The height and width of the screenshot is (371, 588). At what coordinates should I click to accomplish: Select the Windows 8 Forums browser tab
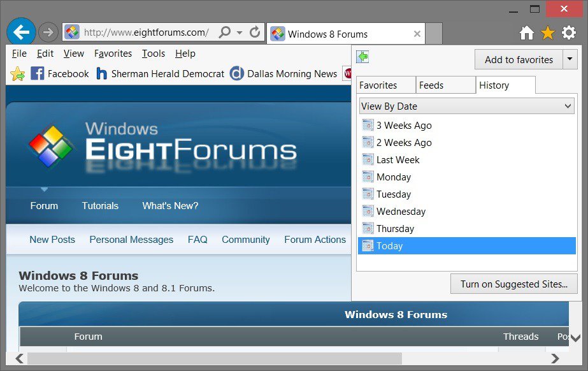pyautogui.click(x=345, y=34)
